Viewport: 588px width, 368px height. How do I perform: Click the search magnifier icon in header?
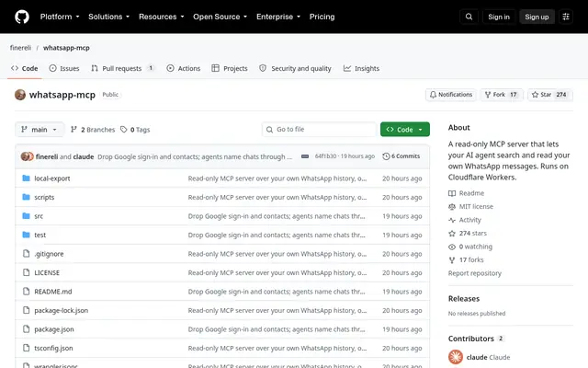469,17
